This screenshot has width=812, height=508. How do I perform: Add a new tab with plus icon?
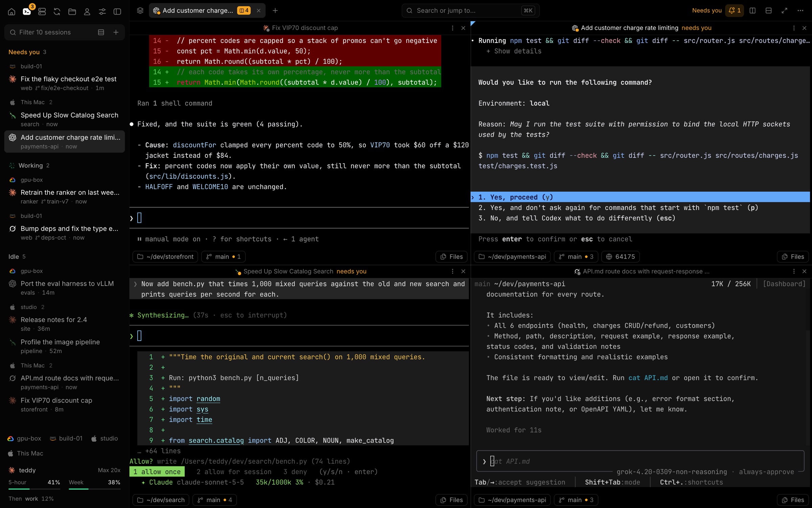tap(275, 10)
